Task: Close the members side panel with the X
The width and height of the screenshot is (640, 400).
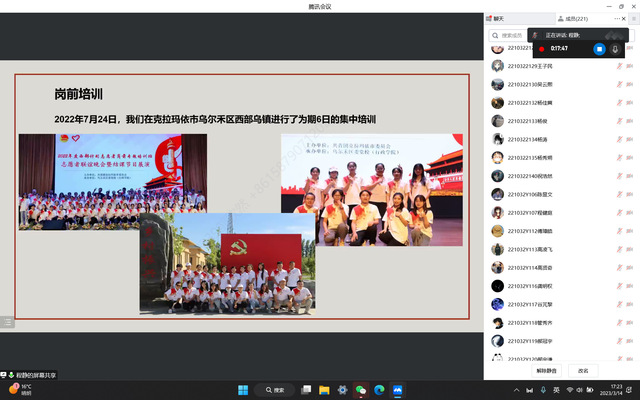Action: [x=624, y=18]
